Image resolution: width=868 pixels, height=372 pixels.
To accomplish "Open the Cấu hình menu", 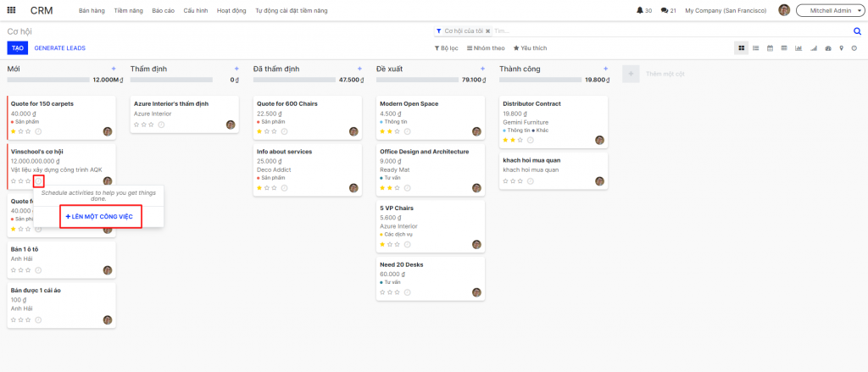I will [196, 10].
